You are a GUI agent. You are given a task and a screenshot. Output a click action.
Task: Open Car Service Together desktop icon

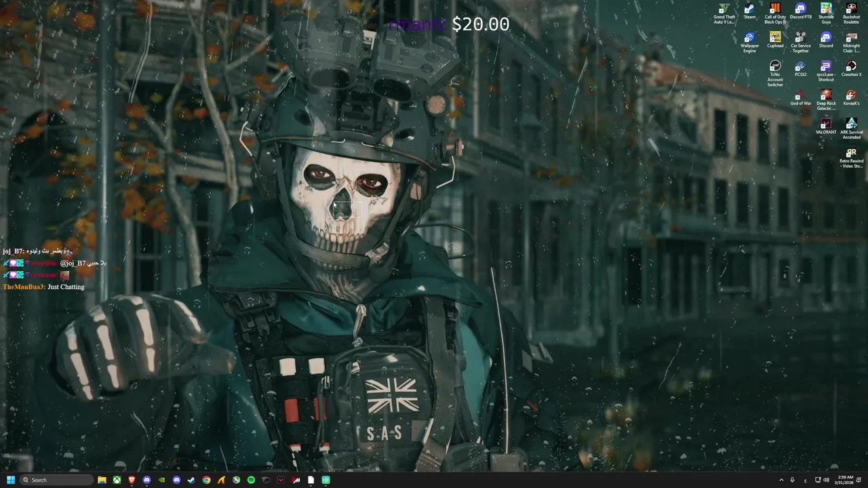click(x=800, y=42)
